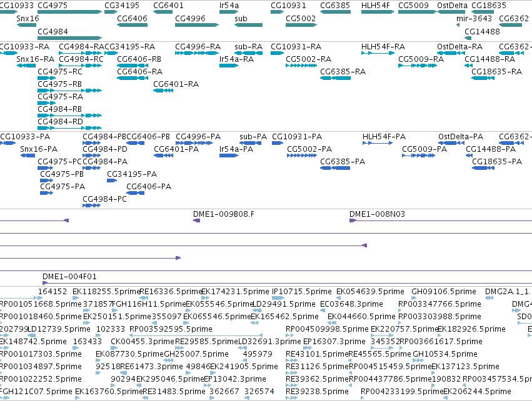The image size is (532, 401).
Task: Click the CG6385 gene label
Action: [x=335, y=6]
